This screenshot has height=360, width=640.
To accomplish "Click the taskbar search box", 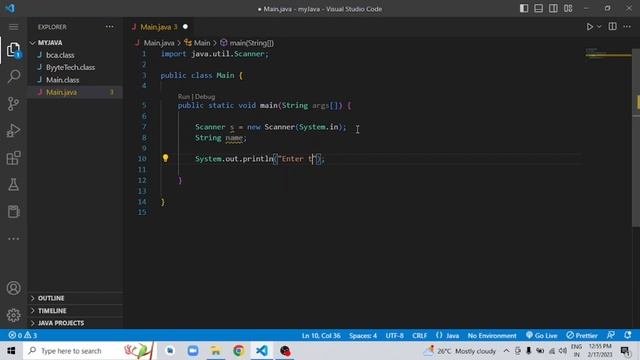I will coord(89,351).
